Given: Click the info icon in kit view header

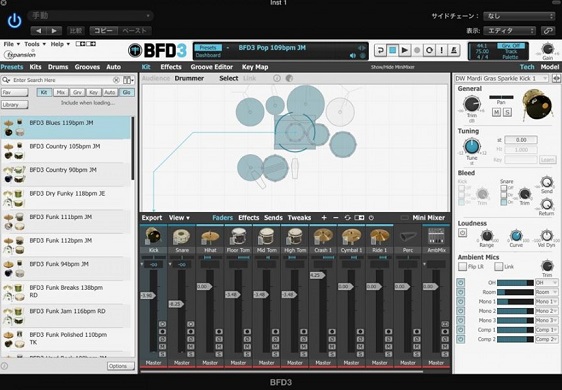Looking at the screenshot, I should [277, 78].
